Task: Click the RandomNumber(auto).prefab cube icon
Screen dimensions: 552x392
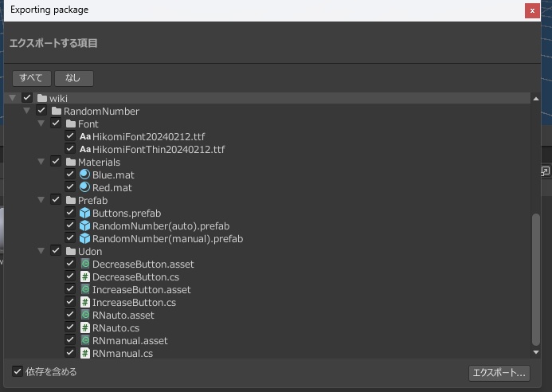Action: point(85,225)
